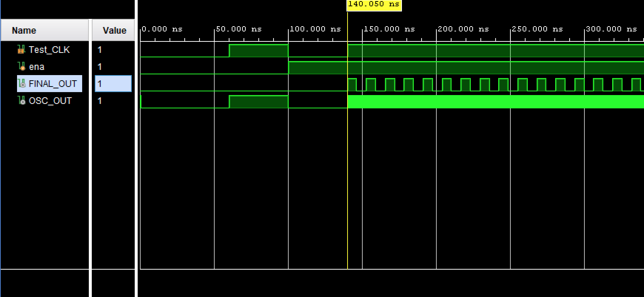
Task: Click the Value column header
Action: tap(113, 30)
